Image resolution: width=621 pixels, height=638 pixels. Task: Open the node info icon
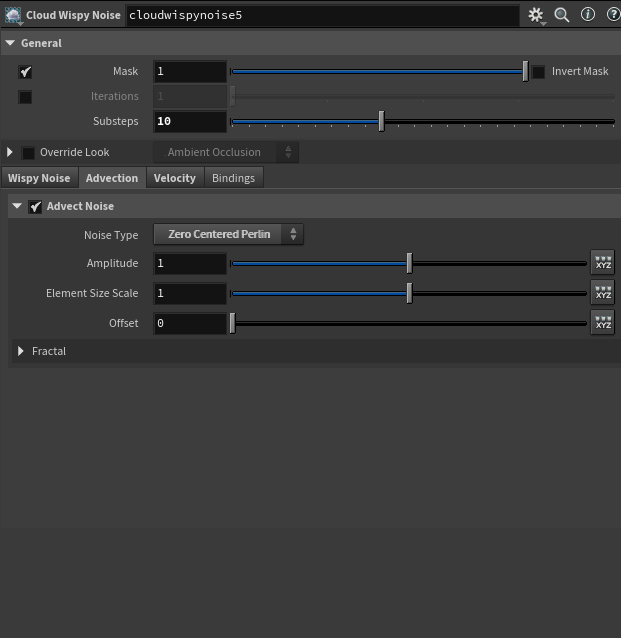point(588,15)
